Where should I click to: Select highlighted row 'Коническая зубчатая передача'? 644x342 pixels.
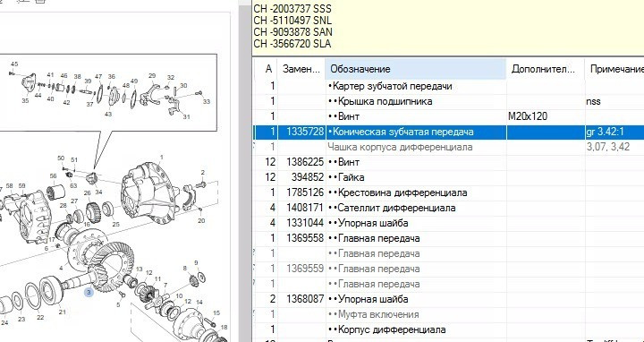click(x=449, y=132)
